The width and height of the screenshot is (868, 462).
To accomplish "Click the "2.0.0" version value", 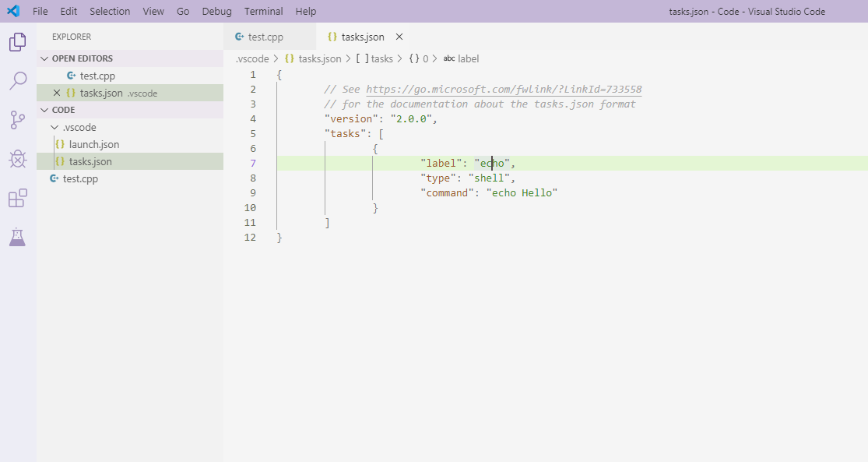I will (x=411, y=118).
